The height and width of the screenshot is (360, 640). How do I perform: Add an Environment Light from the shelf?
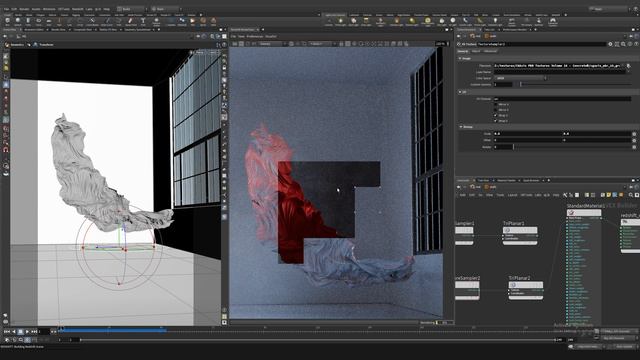(427, 22)
